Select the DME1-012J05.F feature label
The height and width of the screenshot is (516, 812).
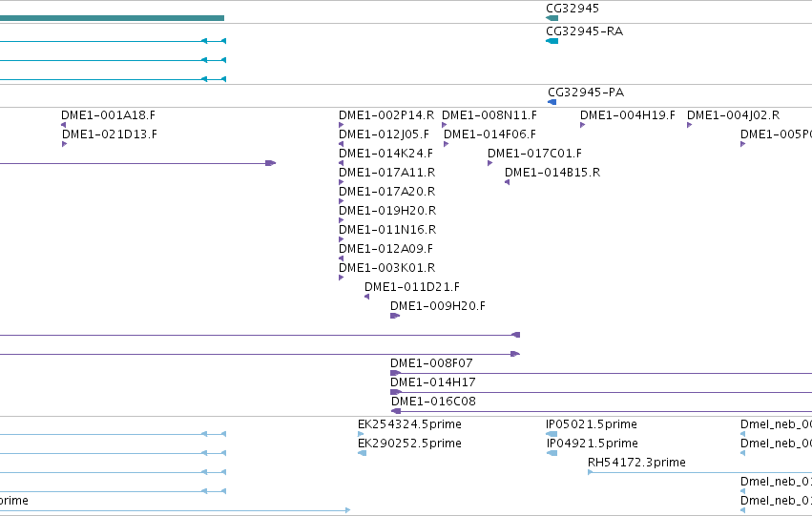coord(384,134)
